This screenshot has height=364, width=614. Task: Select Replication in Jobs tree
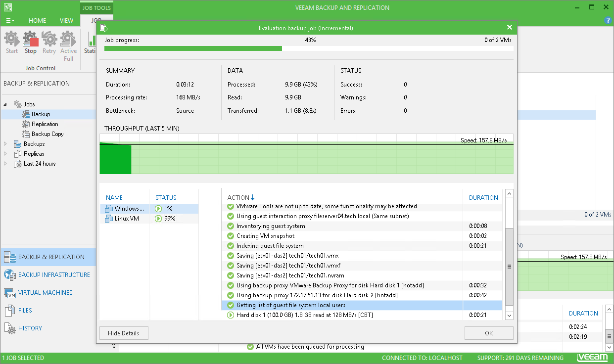(x=45, y=124)
